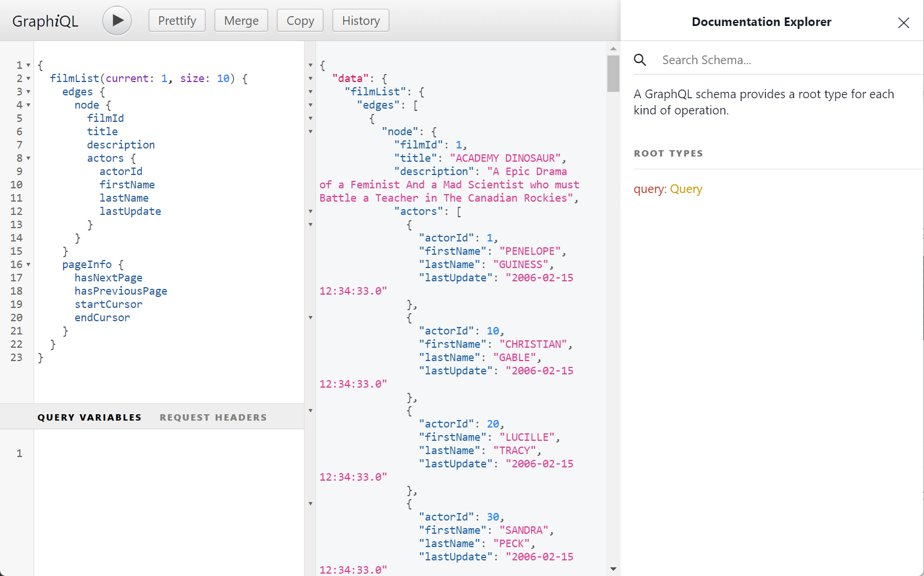Click the search magnifier icon in docs
This screenshot has width=924, height=576.
click(640, 60)
